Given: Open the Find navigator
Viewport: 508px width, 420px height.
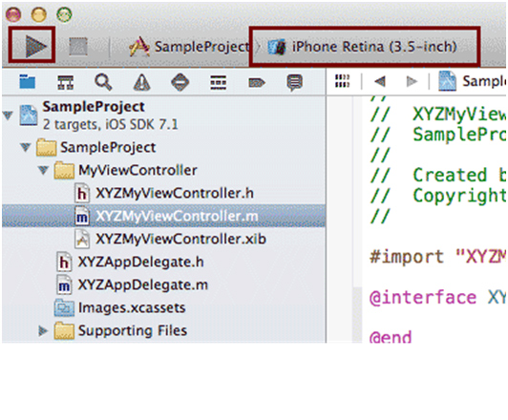Looking at the screenshot, I should (x=103, y=82).
